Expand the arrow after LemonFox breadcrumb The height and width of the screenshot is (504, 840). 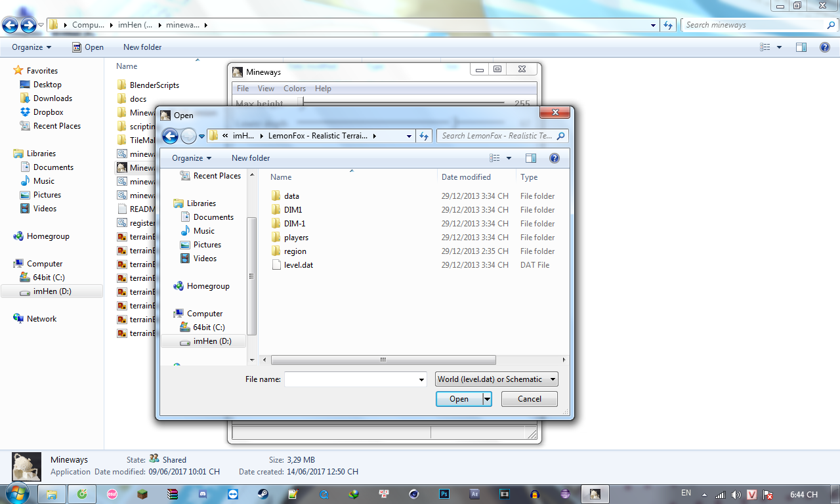click(x=375, y=136)
